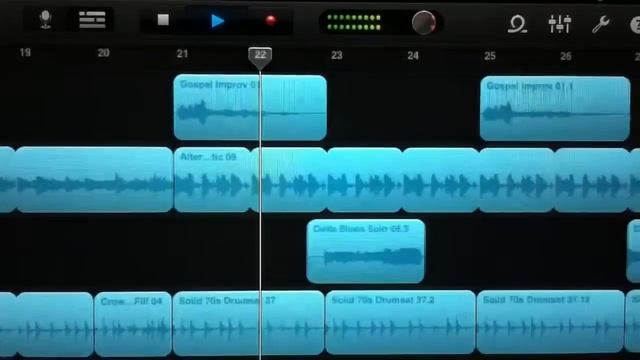Select the unlabeled guitar region spanning bars 19-20

coord(94,180)
